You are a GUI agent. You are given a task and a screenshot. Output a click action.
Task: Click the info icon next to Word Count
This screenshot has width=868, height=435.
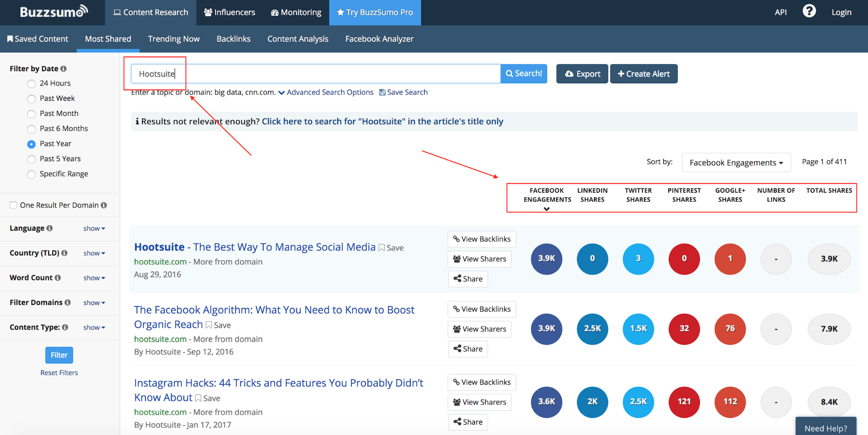click(58, 277)
